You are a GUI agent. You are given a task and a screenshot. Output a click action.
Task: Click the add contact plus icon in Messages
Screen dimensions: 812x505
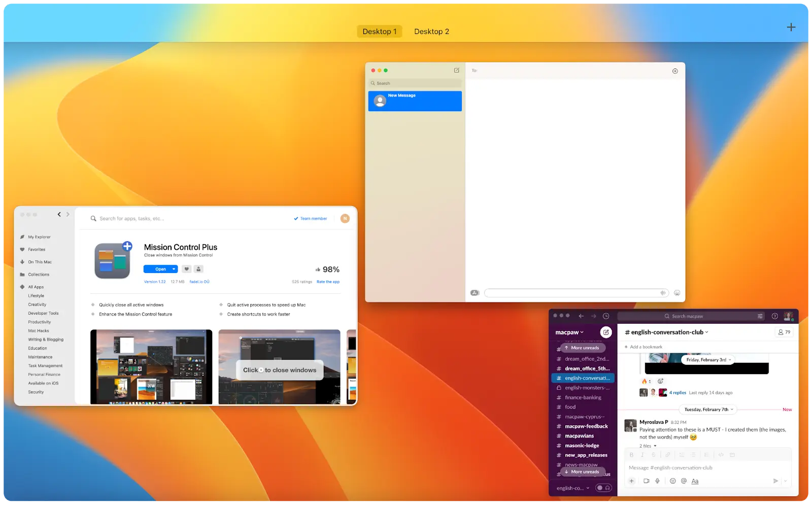pos(675,71)
